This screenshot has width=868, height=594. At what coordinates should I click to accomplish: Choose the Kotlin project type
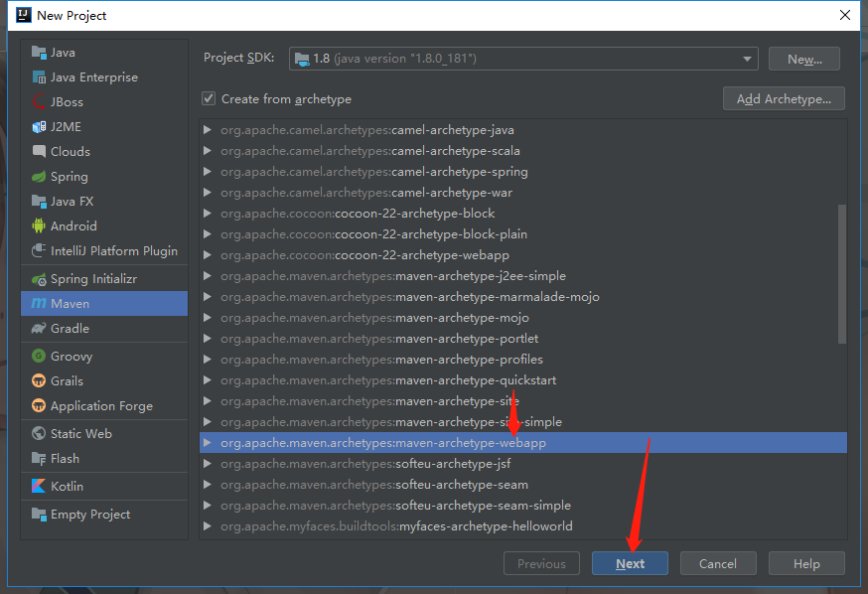[104, 486]
